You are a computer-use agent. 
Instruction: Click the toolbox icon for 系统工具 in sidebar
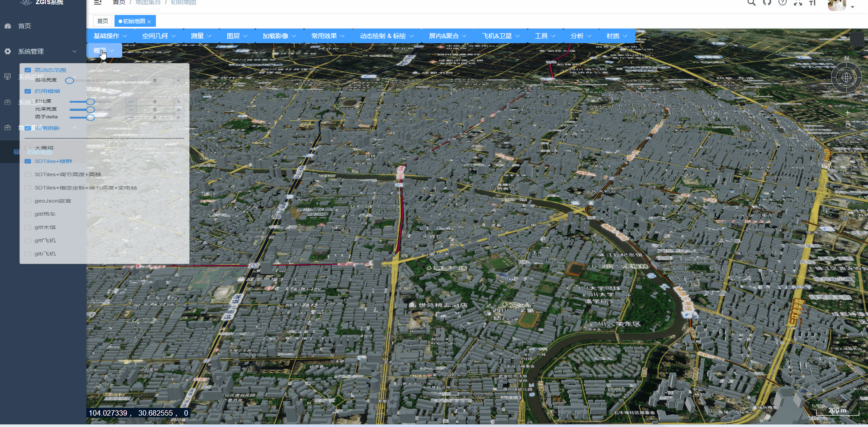8,102
